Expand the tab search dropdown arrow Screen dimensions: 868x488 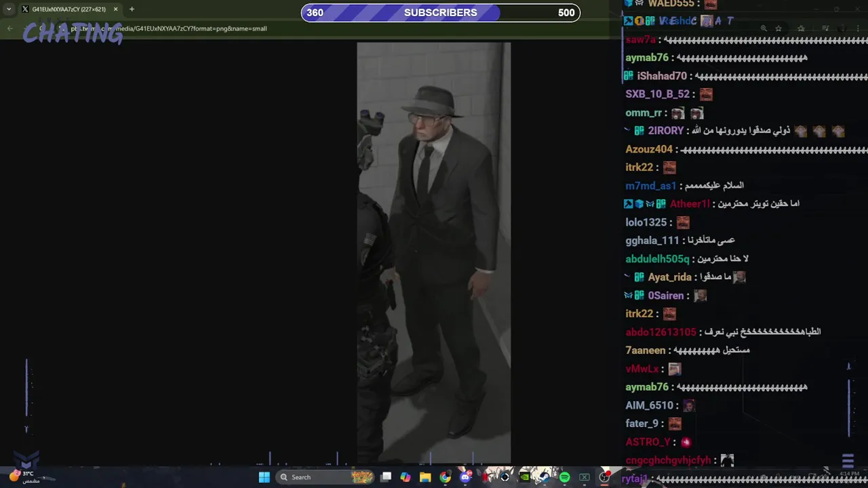[9, 9]
